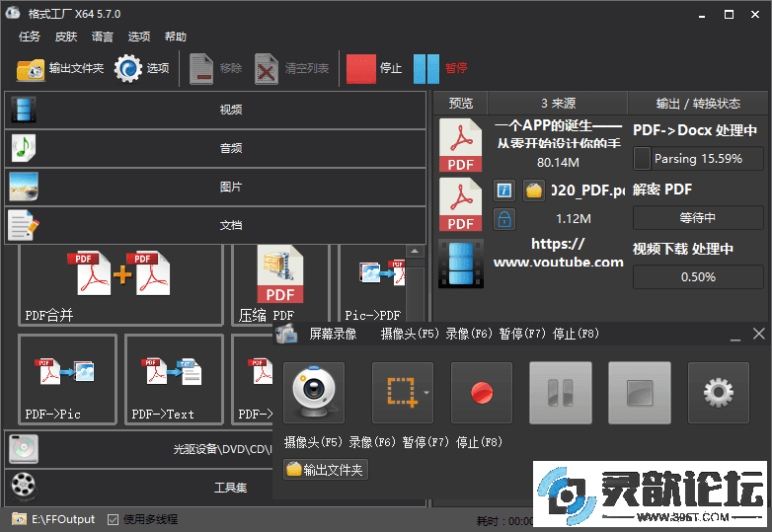The height and width of the screenshot is (532, 772).
Task: Select the 压缩 PDF tool
Action: (279, 285)
